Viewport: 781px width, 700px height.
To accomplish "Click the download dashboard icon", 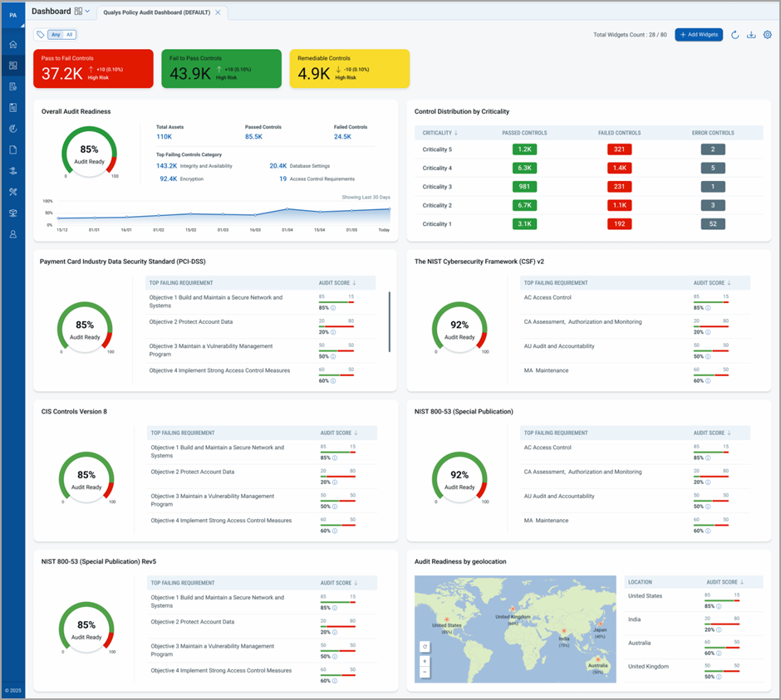I will click(x=751, y=35).
